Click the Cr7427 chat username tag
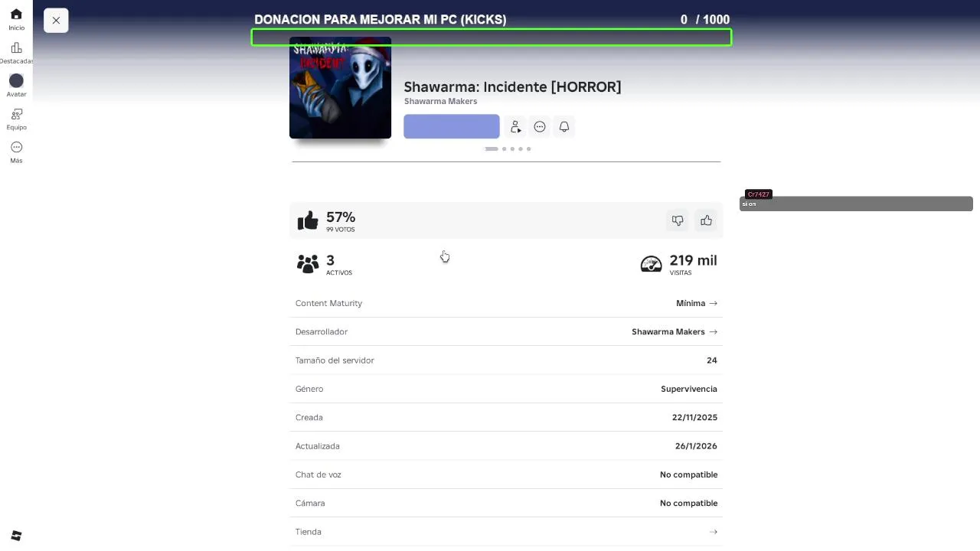The image size is (980, 551). [x=758, y=194]
